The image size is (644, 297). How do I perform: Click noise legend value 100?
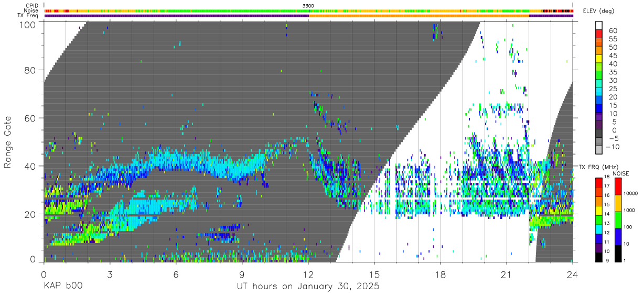coord(627,227)
